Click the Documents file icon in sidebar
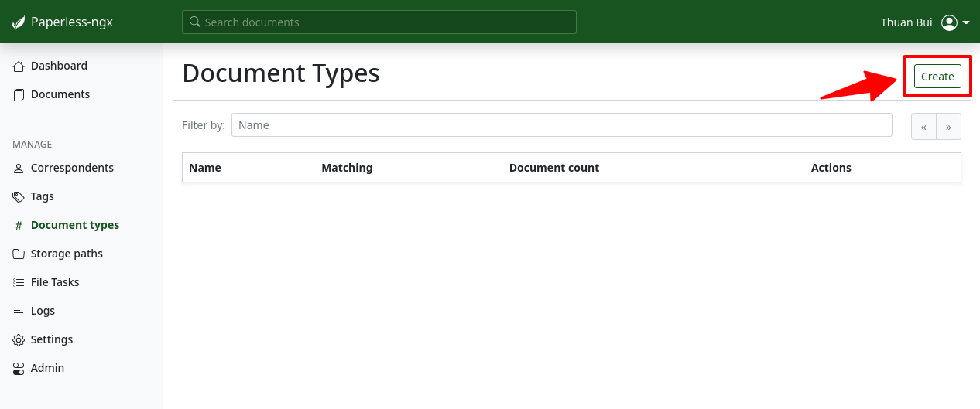980x409 pixels. coord(19,95)
